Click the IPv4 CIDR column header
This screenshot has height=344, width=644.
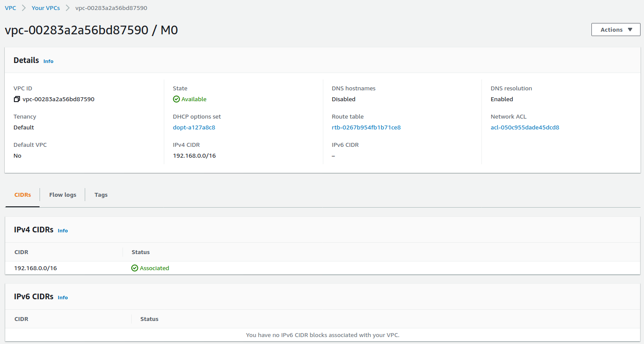click(21, 252)
